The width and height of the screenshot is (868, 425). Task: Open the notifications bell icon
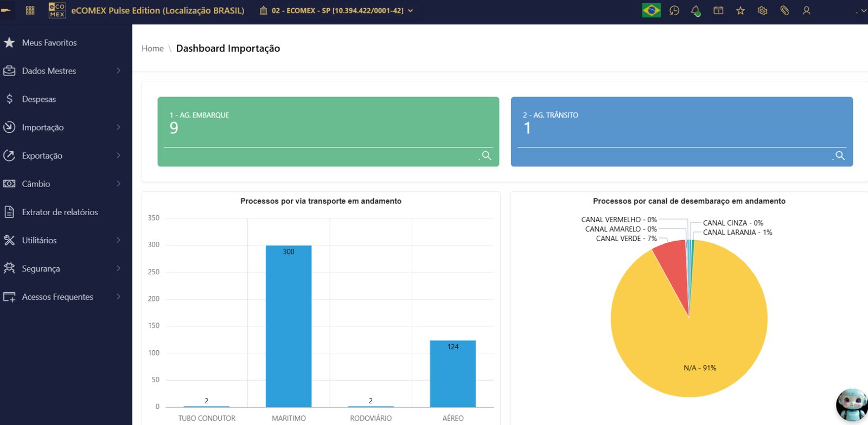point(695,10)
